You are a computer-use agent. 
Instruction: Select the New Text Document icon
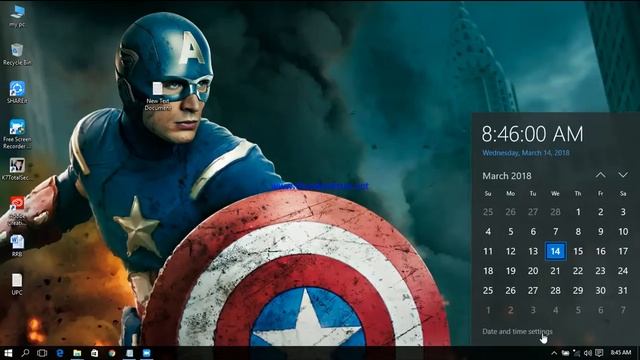click(158, 96)
